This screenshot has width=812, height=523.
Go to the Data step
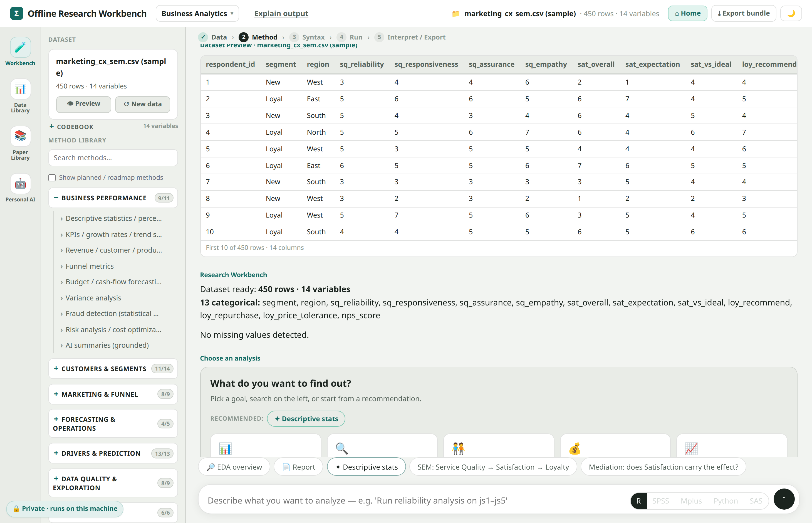pos(213,37)
